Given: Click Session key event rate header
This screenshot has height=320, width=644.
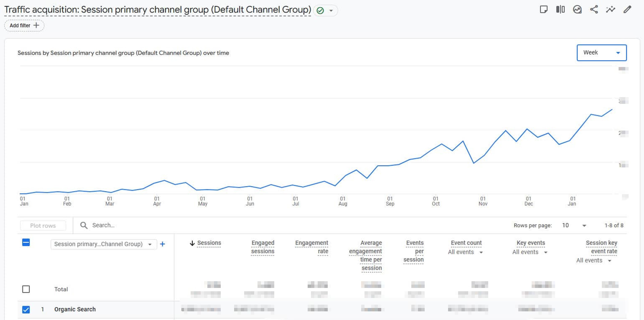Looking at the screenshot, I should coord(602,247).
